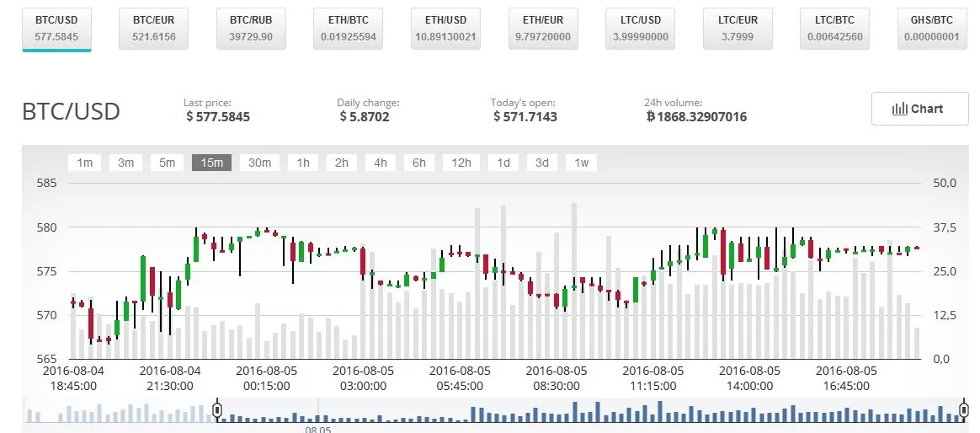This screenshot has width=980, height=433.
Task: Click the 2016-08-05 11:15:00 axis label
Action: click(653, 378)
